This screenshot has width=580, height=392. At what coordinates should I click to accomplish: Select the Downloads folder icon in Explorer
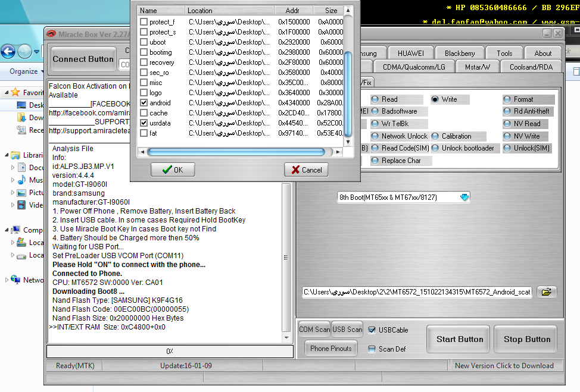[x=21, y=118]
